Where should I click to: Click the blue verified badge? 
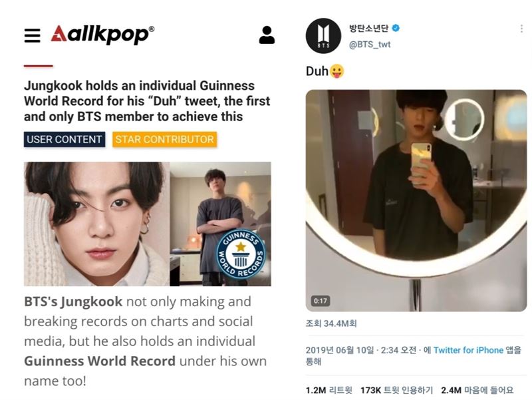[396, 28]
